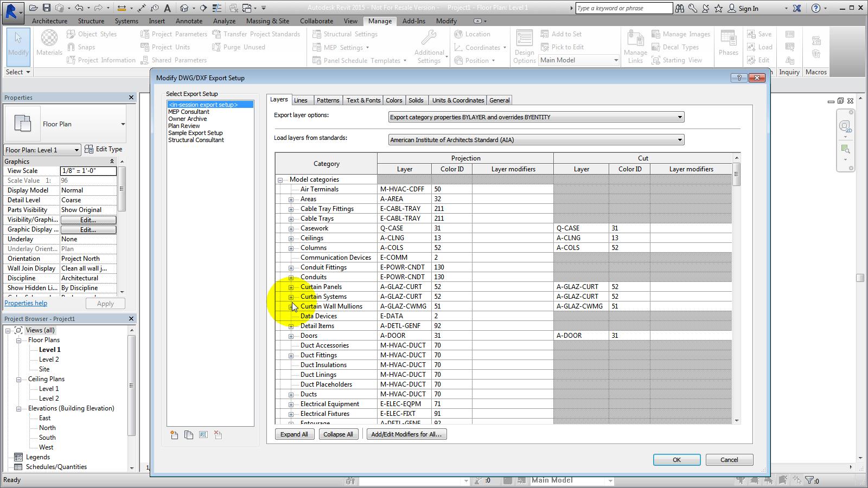Image resolution: width=868 pixels, height=488 pixels.
Task: Click the delete export setup icon
Action: pos(218,435)
